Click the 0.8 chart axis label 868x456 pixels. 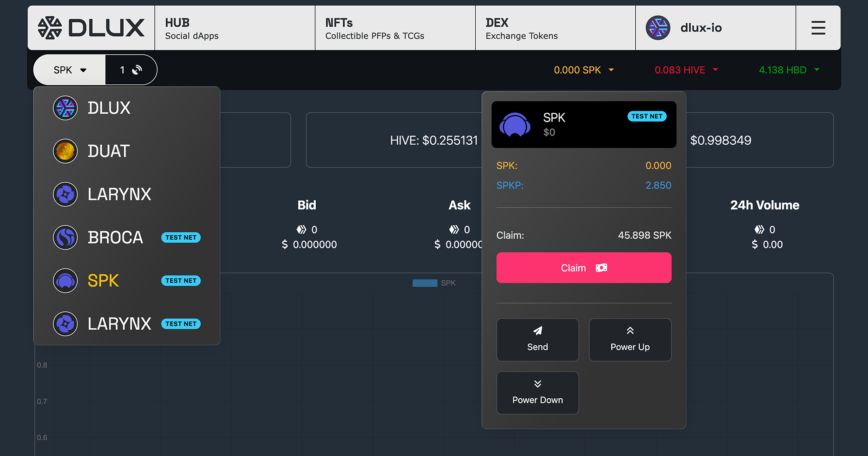pyautogui.click(x=42, y=365)
